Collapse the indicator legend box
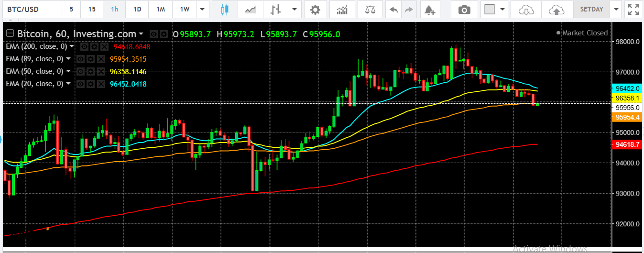 tap(10, 34)
